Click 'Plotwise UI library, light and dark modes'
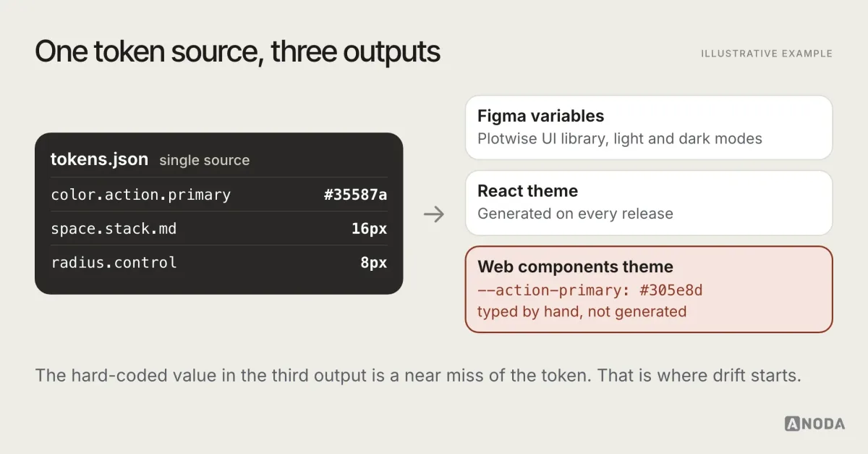 click(620, 138)
